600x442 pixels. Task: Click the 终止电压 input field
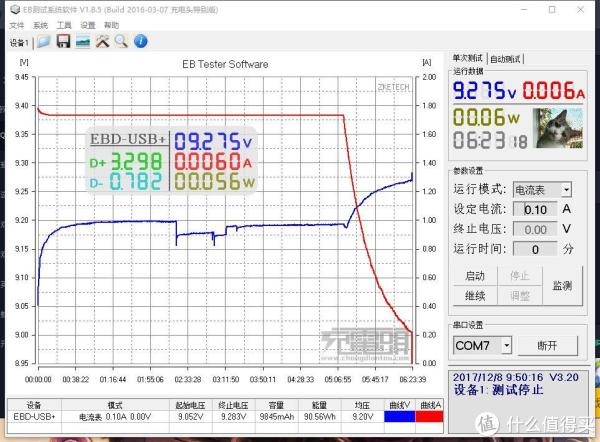(x=535, y=229)
